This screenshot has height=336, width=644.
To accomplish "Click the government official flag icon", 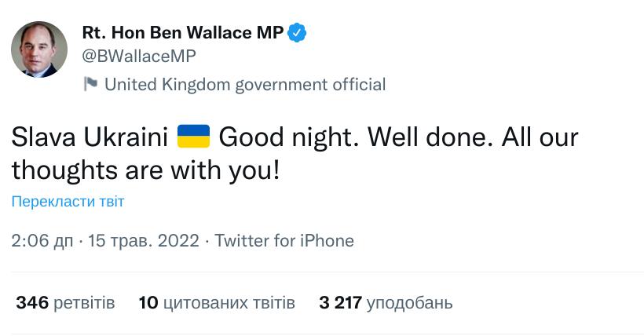I will pos(90,84).
